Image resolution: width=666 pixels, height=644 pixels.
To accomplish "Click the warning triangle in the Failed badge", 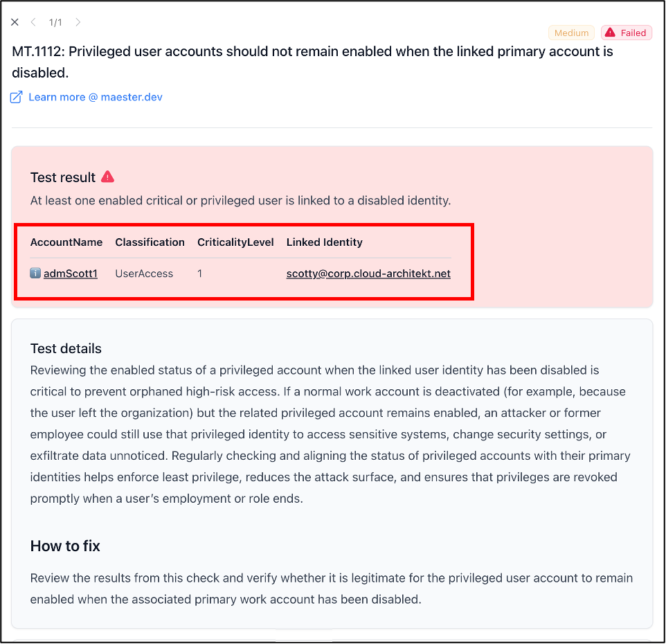I will (611, 33).
